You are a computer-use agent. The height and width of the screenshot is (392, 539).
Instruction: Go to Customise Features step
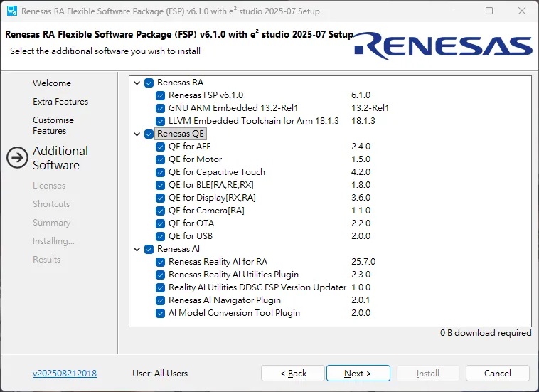pos(53,125)
